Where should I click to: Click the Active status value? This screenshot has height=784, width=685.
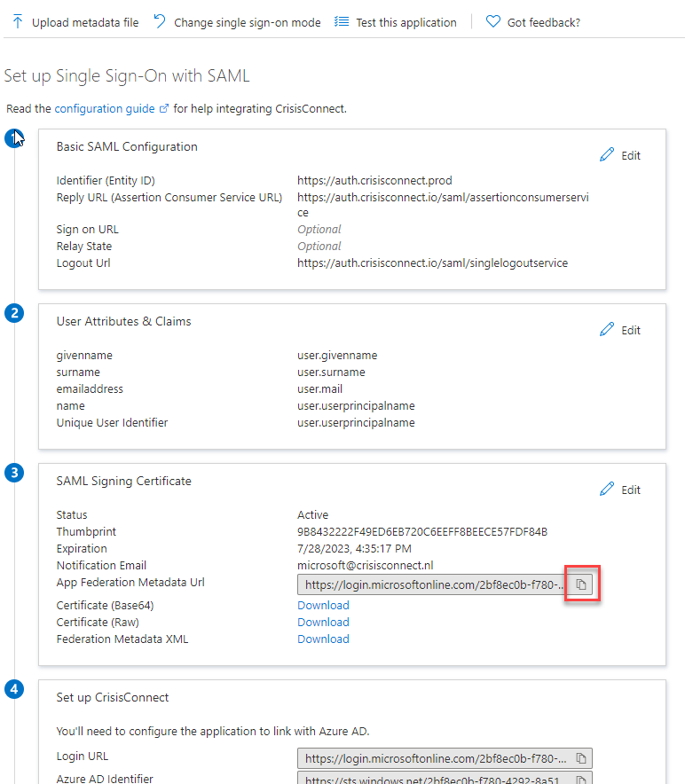(x=312, y=514)
